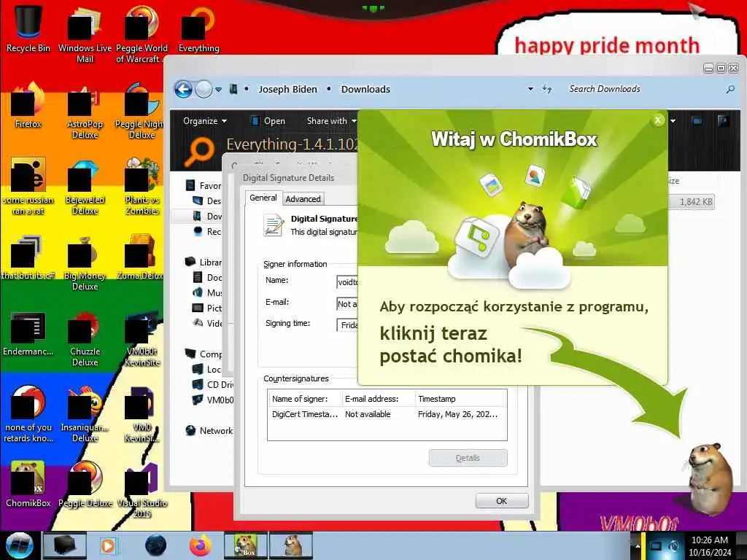This screenshot has height=560, width=747.
Task: Click the hamster character in the corner
Action: [x=710, y=478]
